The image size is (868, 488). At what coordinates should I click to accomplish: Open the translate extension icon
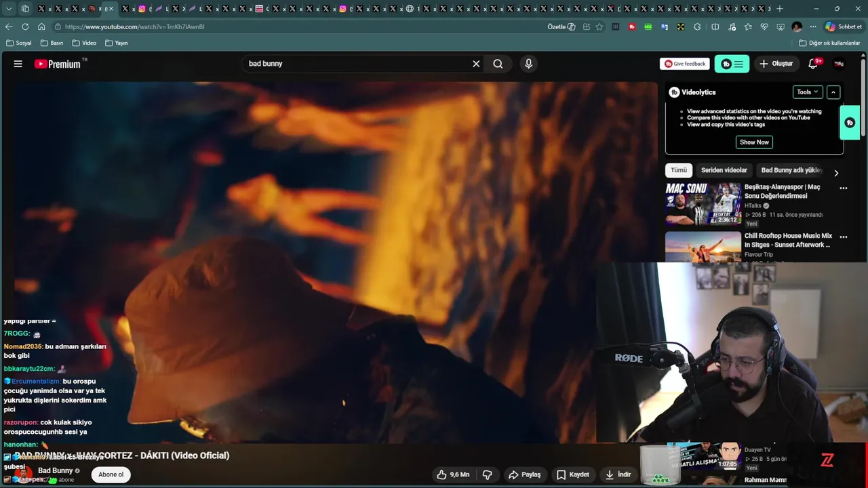point(665,26)
